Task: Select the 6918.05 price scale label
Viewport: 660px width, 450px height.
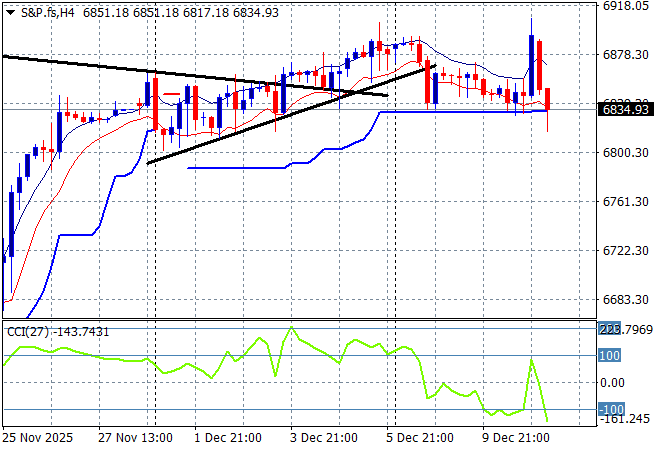Action: pos(625,6)
